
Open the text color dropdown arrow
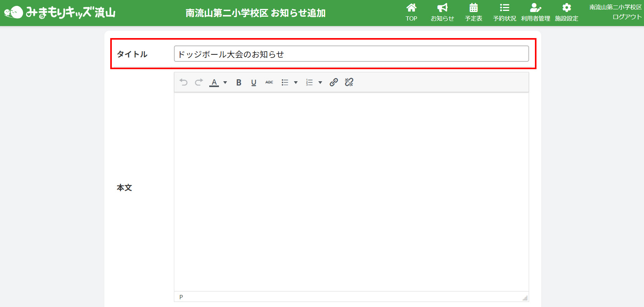[x=225, y=82]
